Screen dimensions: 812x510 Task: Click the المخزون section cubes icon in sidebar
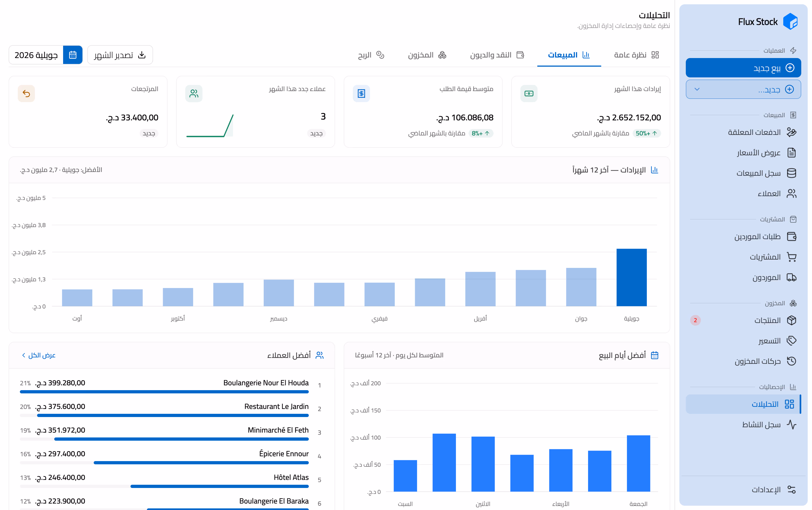pos(793,303)
